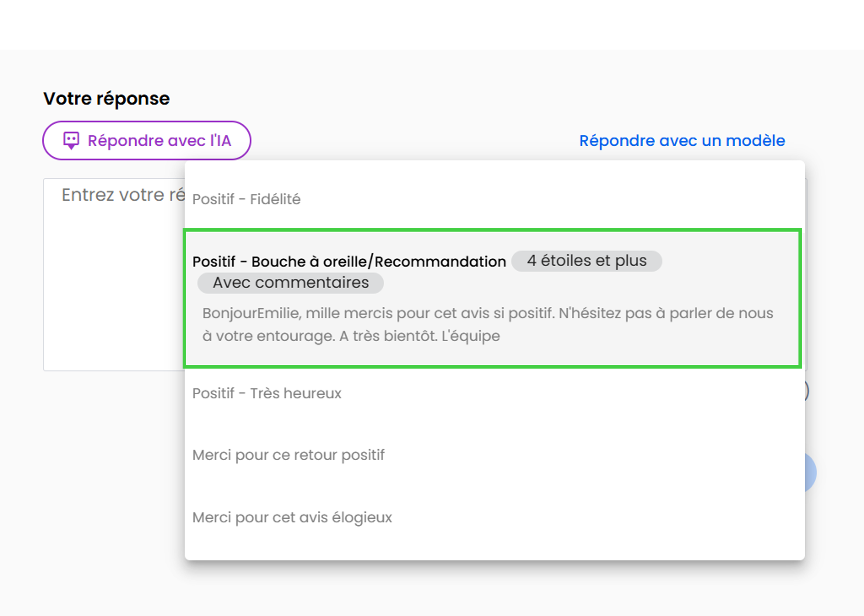Click the à votre entourage preview line
Screen dimensions: 864x616
[x=351, y=336]
